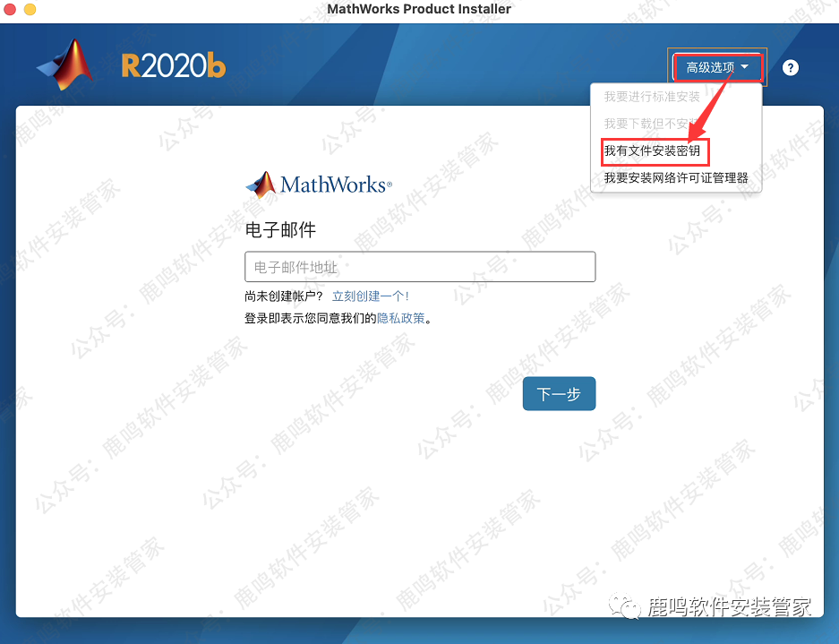Select 我要进行标准安装 menu entry
Screen dimensions: 839x644
pyautogui.click(x=652, y=97)
